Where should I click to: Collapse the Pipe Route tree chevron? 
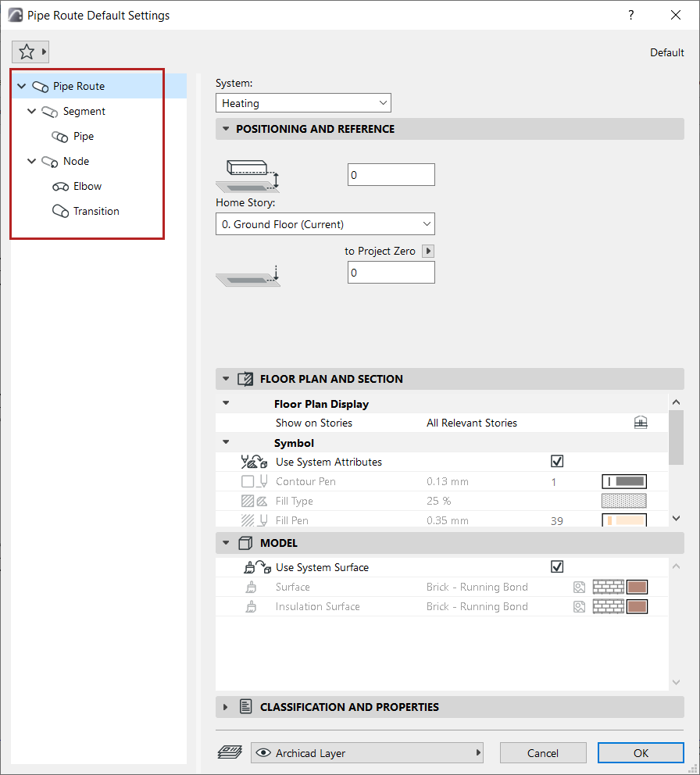coord(21,86)
